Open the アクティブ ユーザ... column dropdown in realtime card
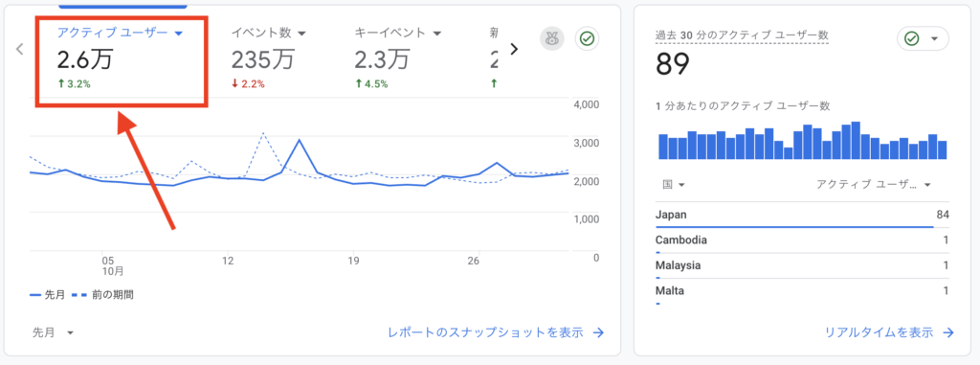This screenshot has width=980, height=365. click(x=874, y=184)
